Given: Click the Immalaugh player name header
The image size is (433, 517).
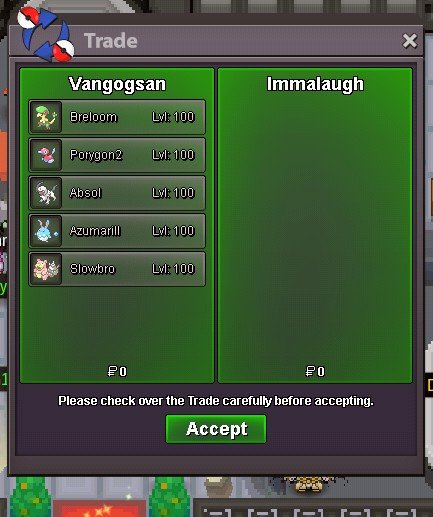Looking at the screenshot, I should pos(315,84).
